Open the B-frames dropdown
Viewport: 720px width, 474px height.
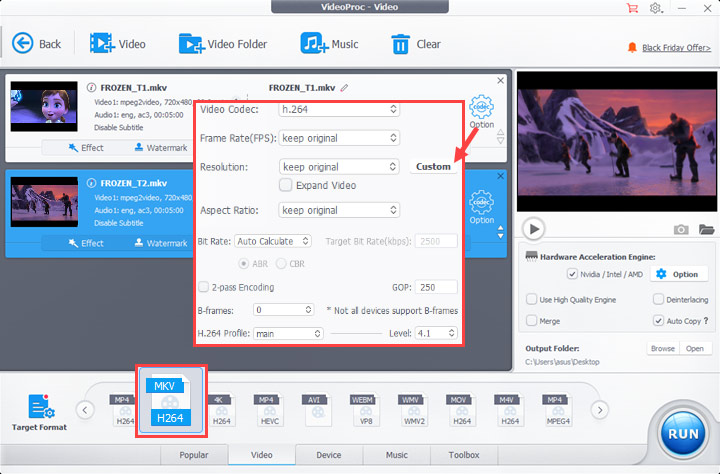(283, 310)
